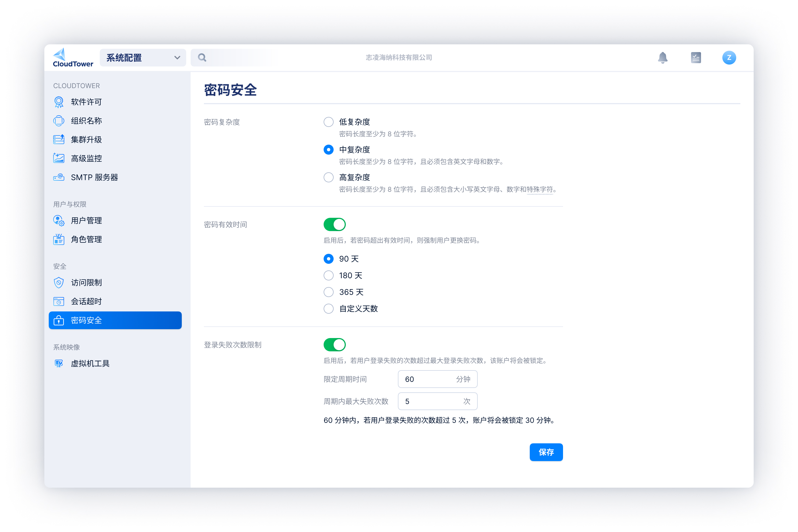Click the underlined 特殊字符 hint text

[540, 189]
